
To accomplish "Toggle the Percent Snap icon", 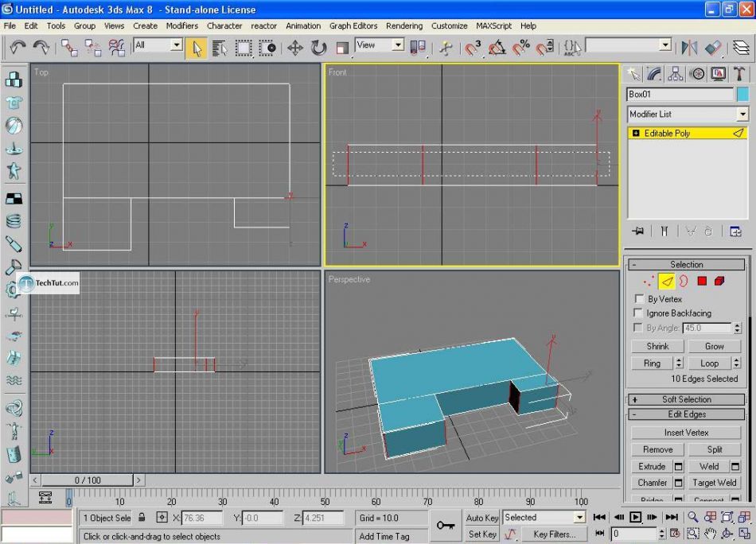I will pos(520,48).
